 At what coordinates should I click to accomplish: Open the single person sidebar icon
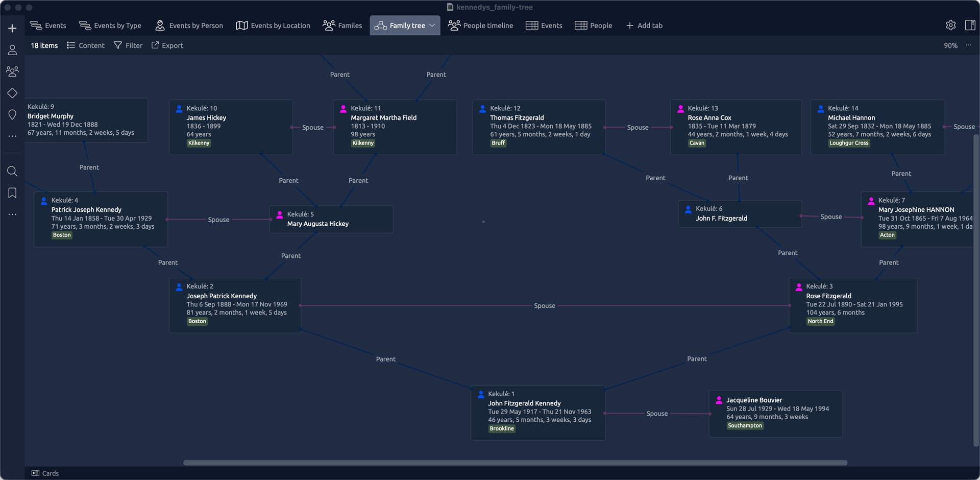(12, 50)
